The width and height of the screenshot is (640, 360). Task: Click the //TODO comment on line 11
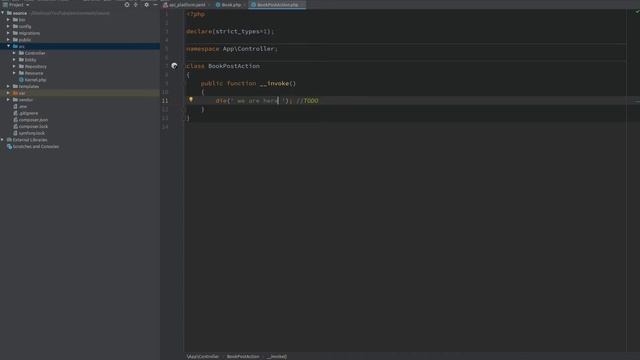[307, 100]
